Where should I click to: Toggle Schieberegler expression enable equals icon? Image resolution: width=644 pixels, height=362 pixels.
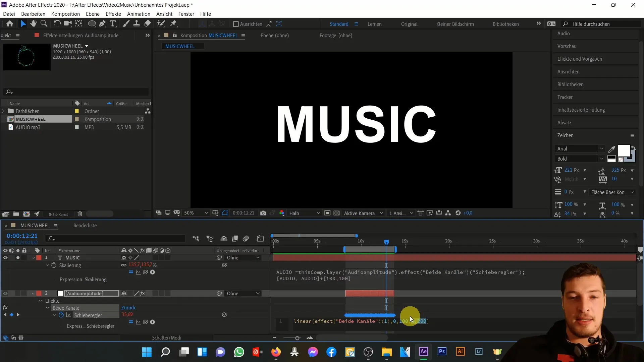[131, 322]
